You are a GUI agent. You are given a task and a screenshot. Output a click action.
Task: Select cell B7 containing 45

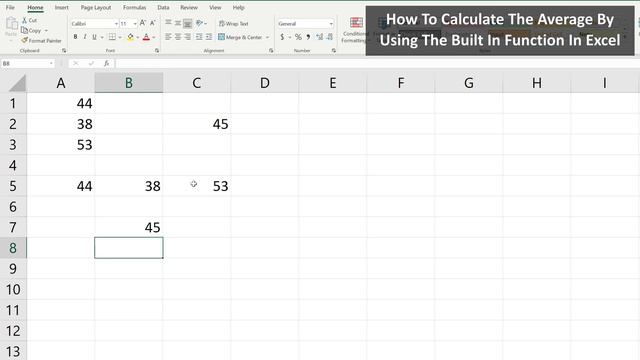(x=129, y=227)
